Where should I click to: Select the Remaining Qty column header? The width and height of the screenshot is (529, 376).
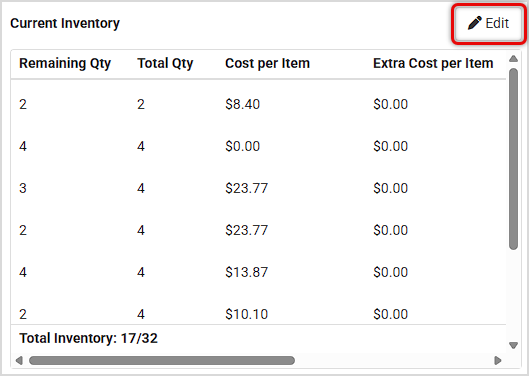click(65, 63)
